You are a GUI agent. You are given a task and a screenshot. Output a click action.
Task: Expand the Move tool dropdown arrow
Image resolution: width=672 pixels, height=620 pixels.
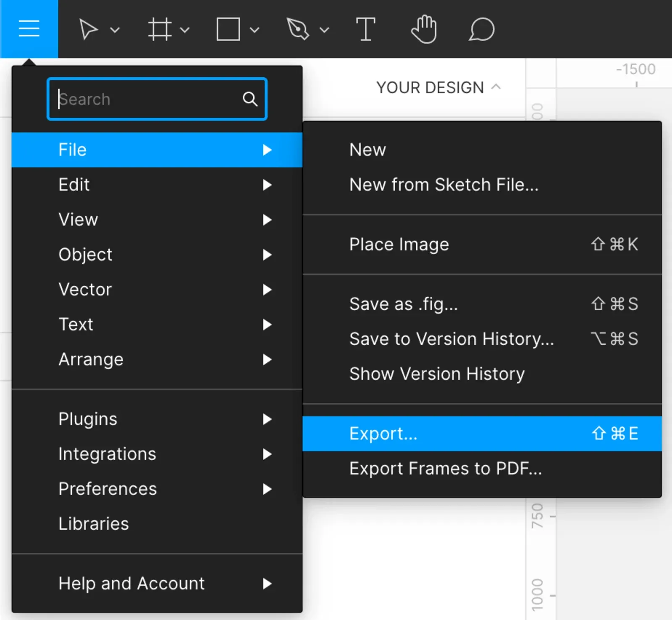click(x=114, y=30)
